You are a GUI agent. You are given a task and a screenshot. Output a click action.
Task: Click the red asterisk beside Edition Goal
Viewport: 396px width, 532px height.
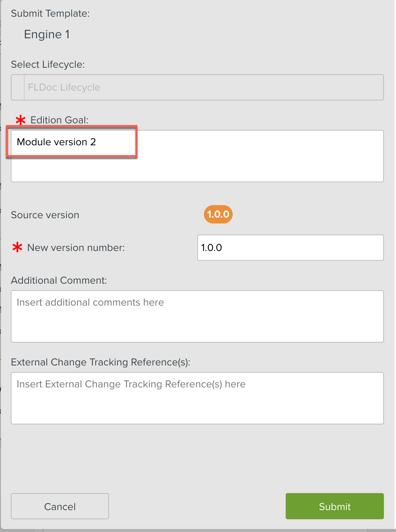(x=21, y=120)
